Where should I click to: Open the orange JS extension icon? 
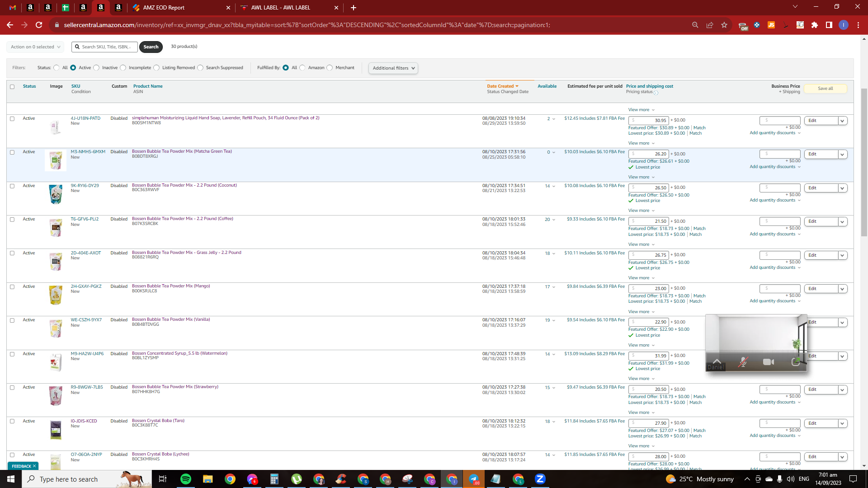pyautogui.click(x=771, y=25)
